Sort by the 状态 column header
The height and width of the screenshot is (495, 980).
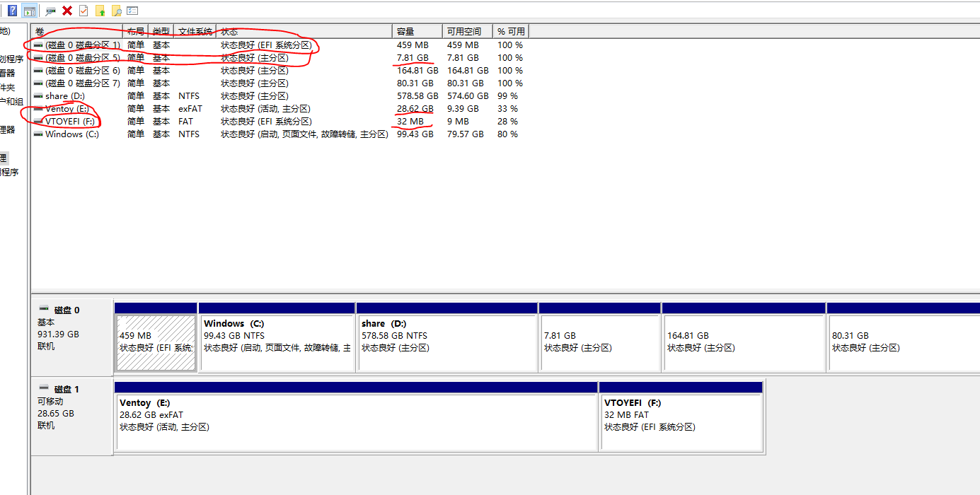(x=304, y=31)
